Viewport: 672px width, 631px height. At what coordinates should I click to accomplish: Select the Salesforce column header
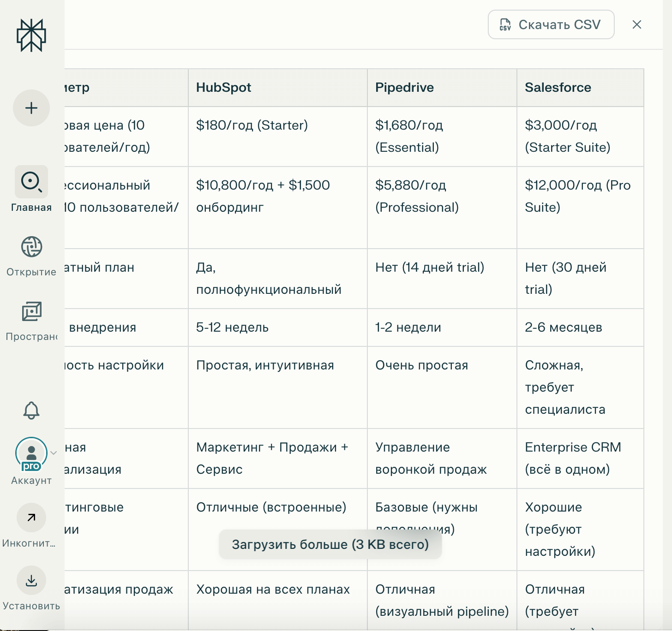click(x=558, y=88)
